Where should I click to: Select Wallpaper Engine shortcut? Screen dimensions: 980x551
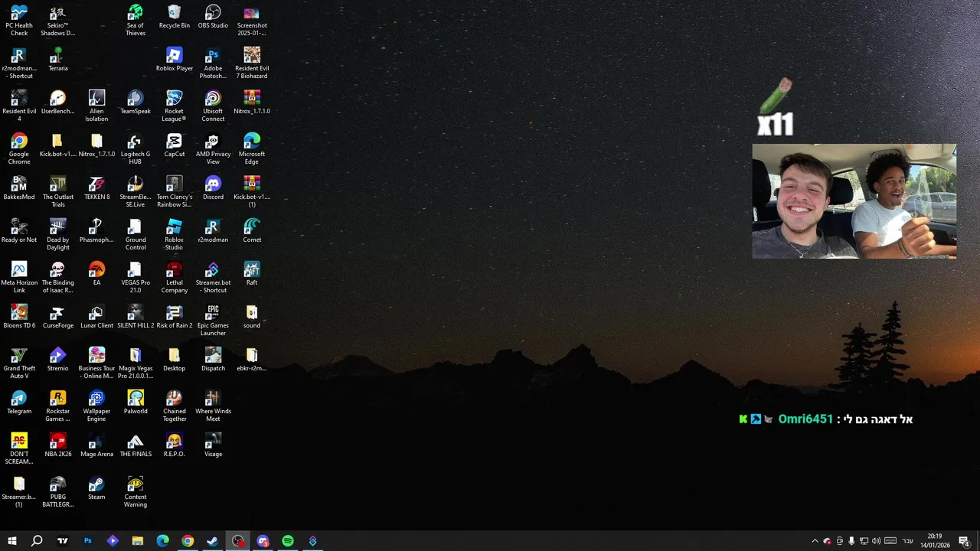[96, 406]
